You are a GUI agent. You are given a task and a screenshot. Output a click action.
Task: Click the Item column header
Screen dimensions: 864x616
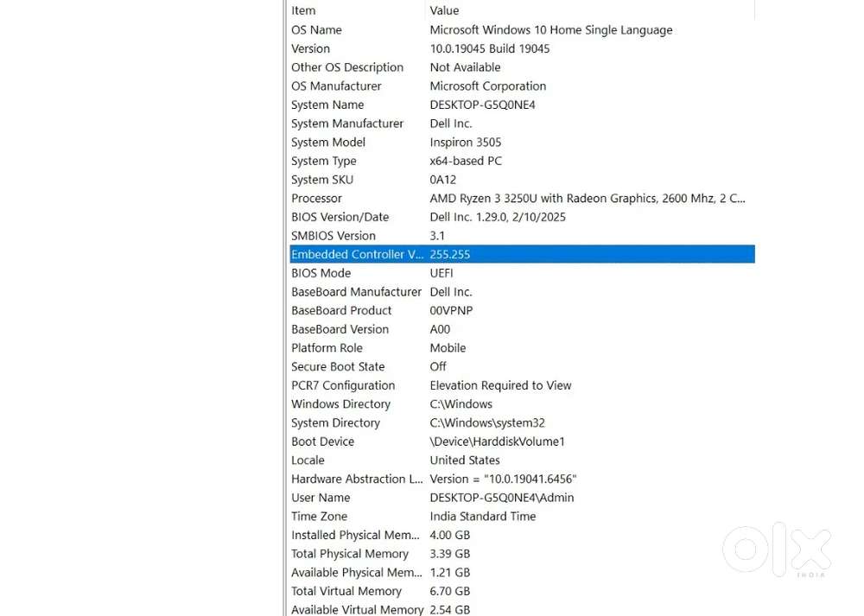(356, 10)
